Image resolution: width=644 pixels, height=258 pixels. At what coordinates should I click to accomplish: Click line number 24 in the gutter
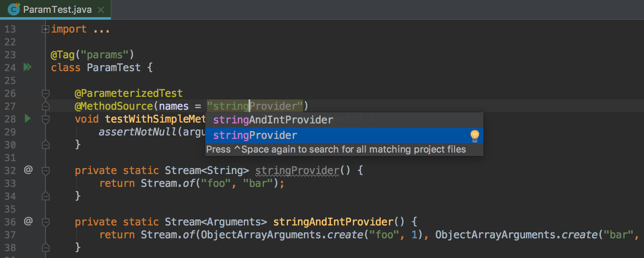(x=10, y=68)
